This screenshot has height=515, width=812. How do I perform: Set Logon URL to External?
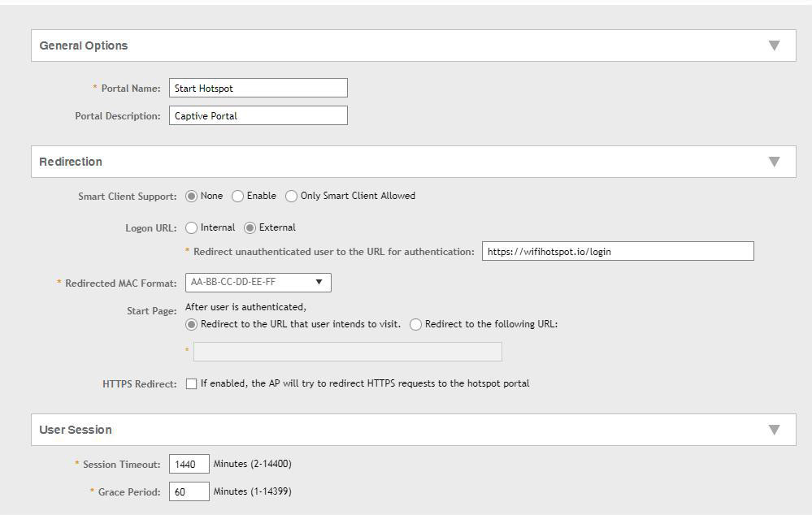click(x=250, y=228)
